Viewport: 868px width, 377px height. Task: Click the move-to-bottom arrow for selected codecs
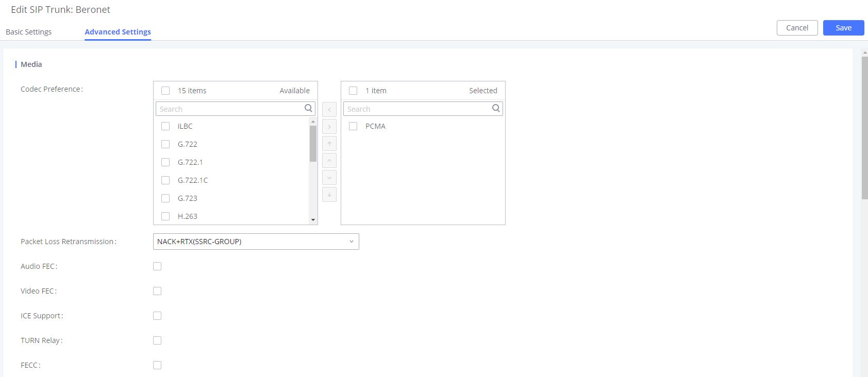coord(329,195)
